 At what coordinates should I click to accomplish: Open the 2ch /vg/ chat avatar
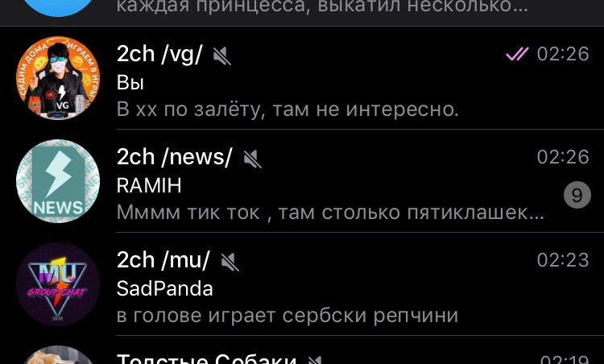click(58, 78)
